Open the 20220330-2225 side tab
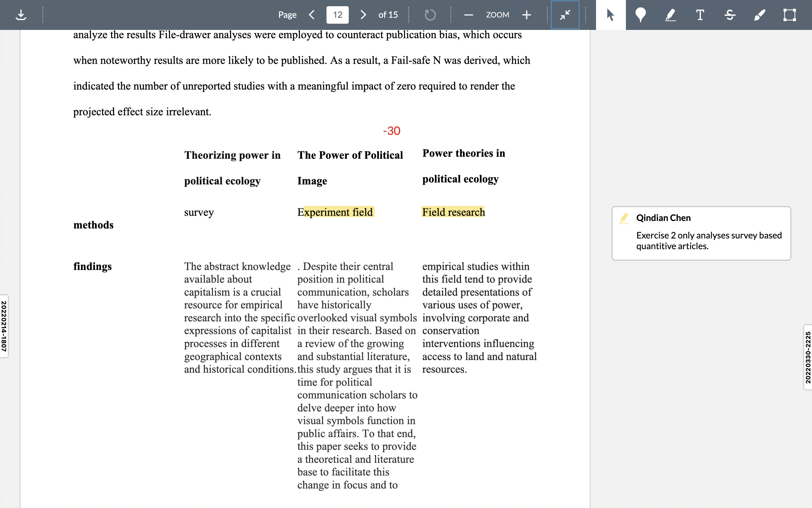Screen dimensions: 812x508 [808, 357]
